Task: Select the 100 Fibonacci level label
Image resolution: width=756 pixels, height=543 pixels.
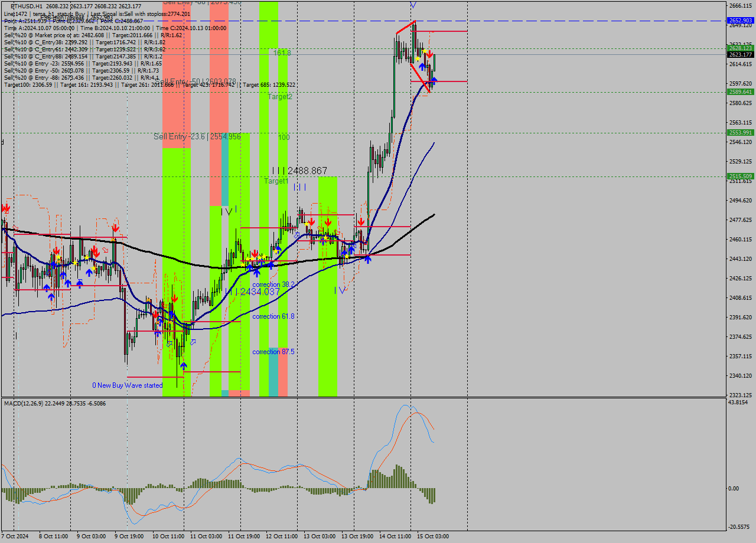Action: coord(284,137)
